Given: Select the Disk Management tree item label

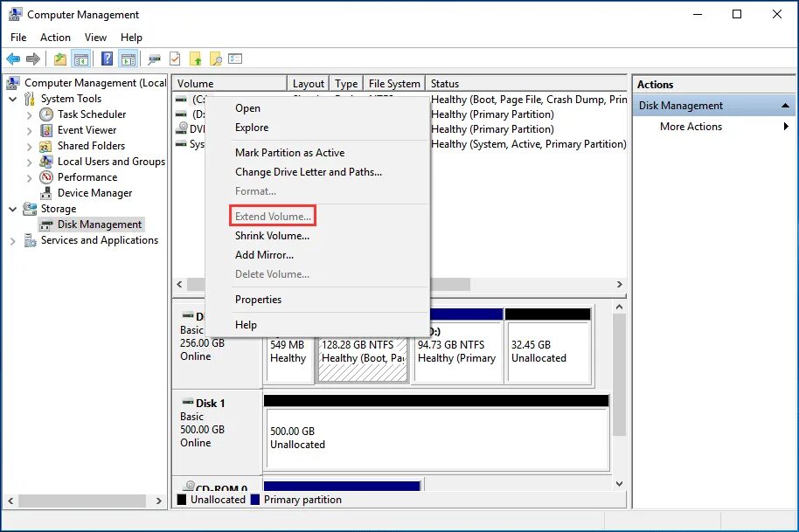Looking at the screenshot, I should point(100,225).
